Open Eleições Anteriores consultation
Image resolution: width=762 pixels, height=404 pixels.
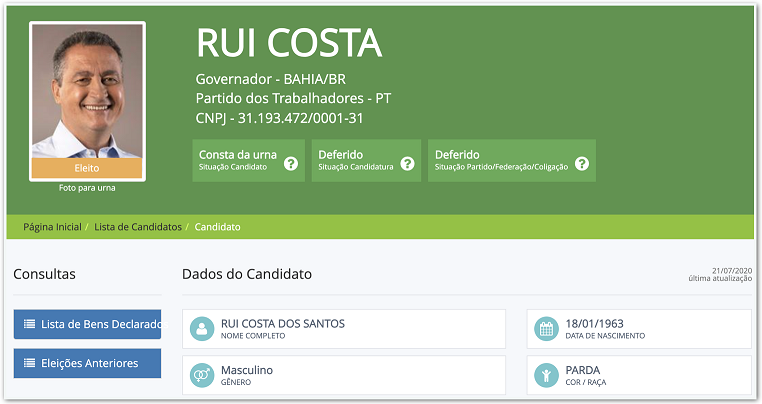coord(87,363)
